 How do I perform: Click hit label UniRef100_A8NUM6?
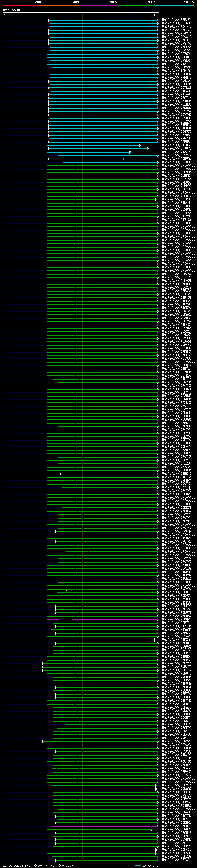(176, 684)
